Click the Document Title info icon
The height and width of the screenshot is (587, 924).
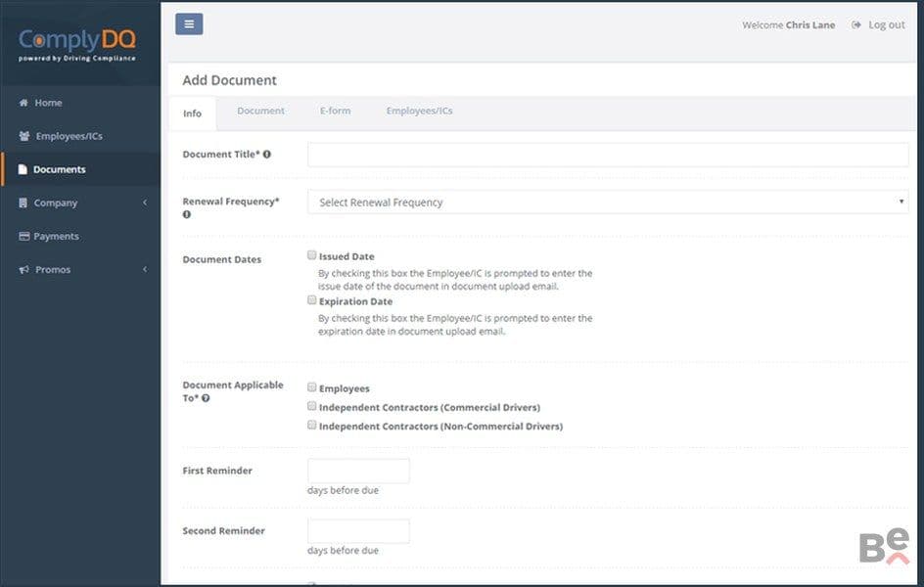pos(267,155)
